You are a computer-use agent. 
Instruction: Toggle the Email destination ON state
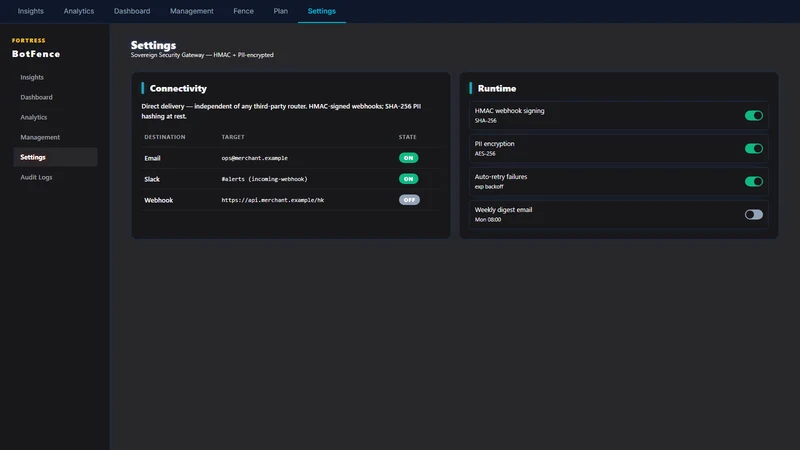click(x=408, y=158)
